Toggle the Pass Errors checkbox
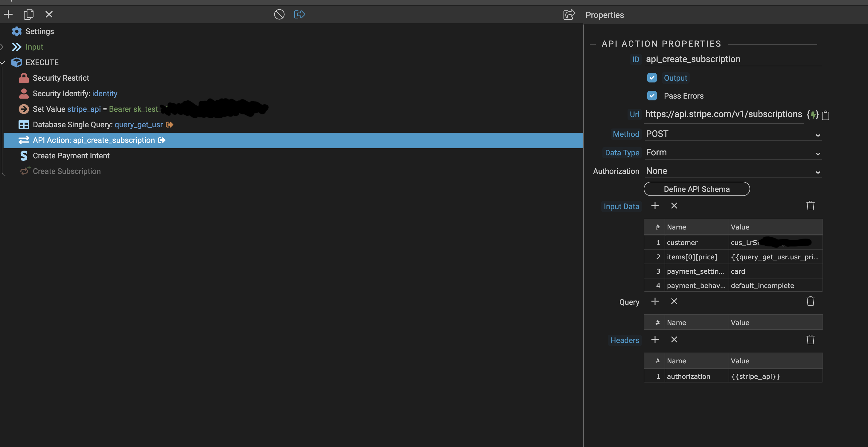The width and height of the screenshot is (868, 447). pyautogui.click(x=652, y=96)
